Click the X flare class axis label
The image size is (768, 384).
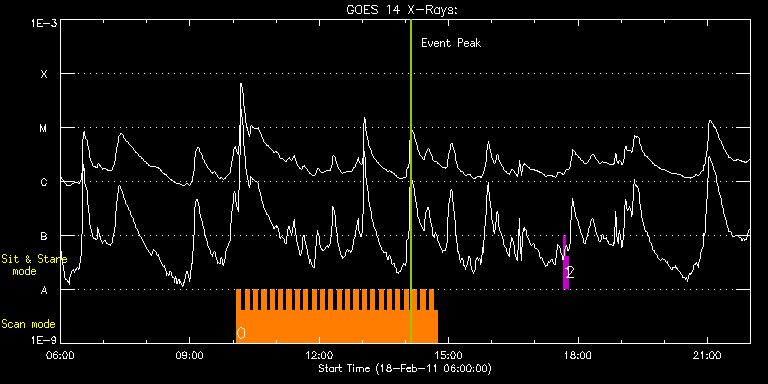44,74
